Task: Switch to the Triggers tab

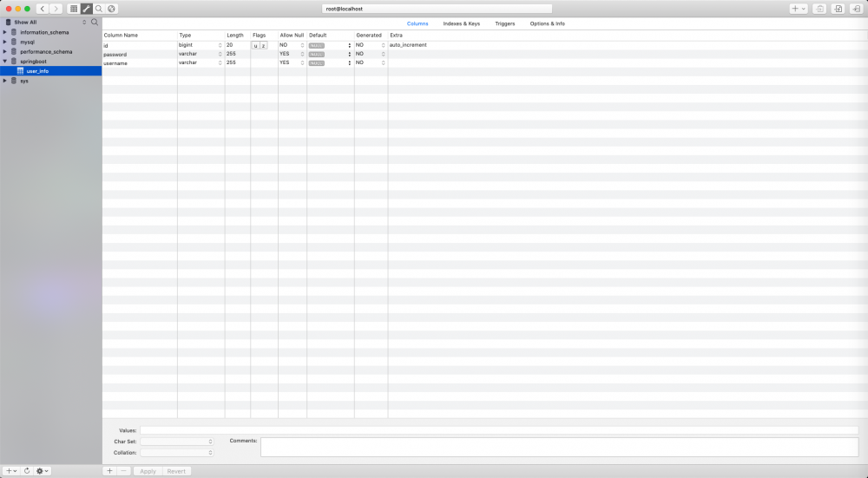Action: [505, 23]
